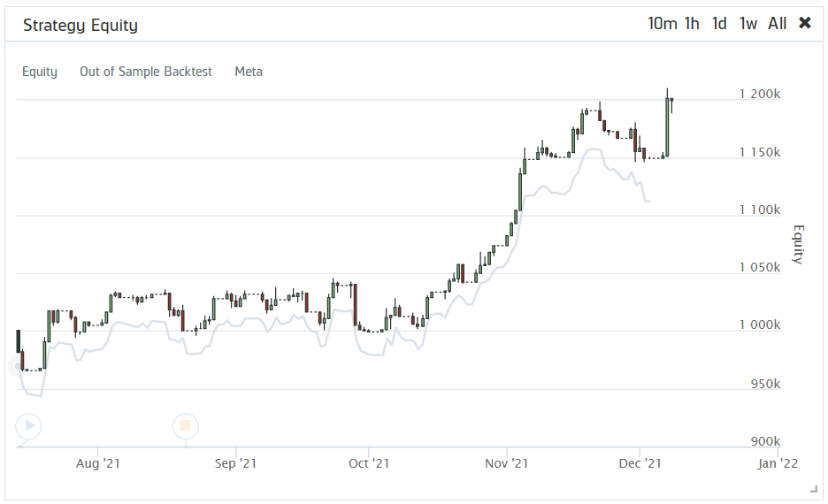828x504 pixels.
Task: Click the vertical Equity axis title
Action: coord(799,244)
